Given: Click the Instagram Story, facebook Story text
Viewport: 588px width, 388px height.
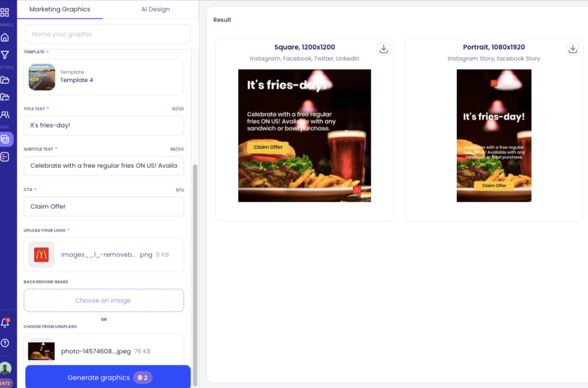Looking at the screenshot, I should (494, 59).
